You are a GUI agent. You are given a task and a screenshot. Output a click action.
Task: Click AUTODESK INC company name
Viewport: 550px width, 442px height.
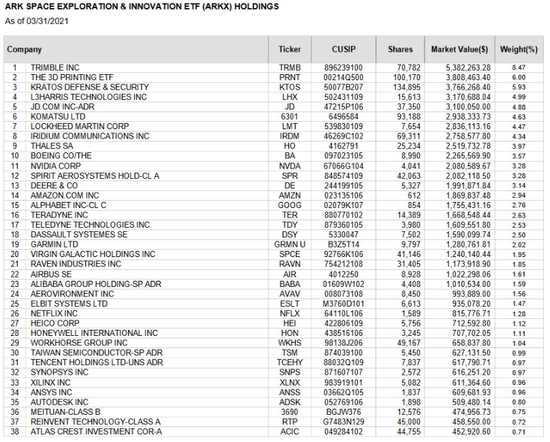[x=59, y=402]
